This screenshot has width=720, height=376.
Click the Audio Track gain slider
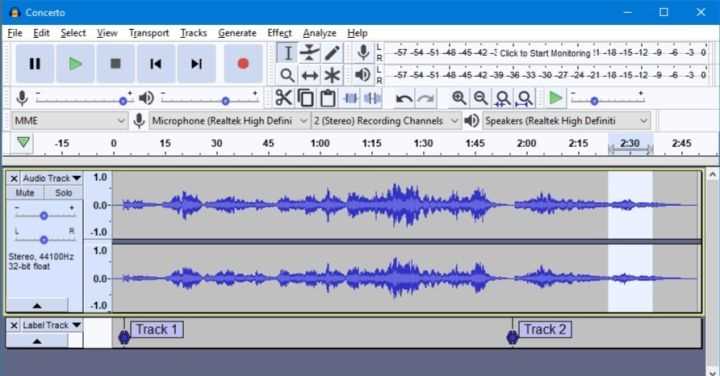point(44,215)
